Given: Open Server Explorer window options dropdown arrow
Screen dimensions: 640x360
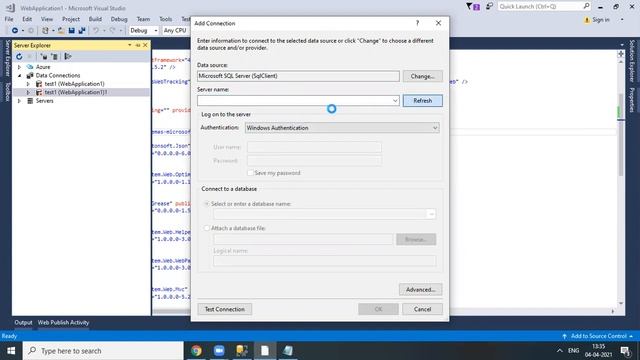Looking at the screenshot, I should [130, 45].
